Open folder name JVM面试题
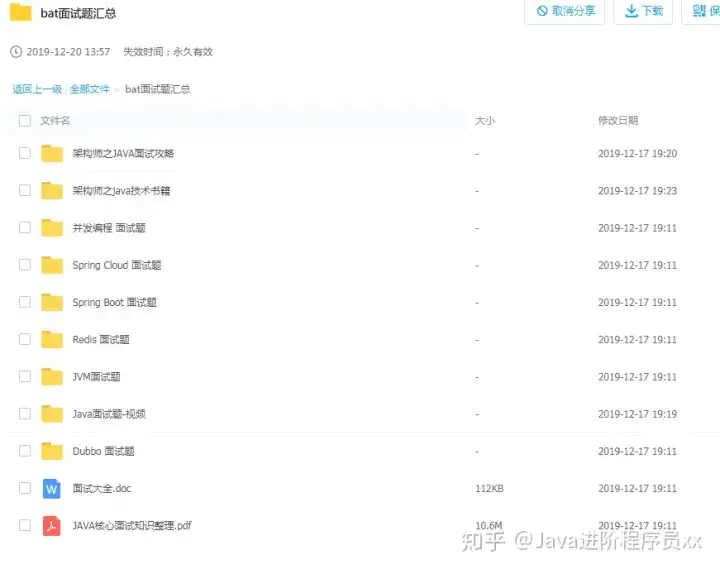Screen dimensions: 720x569 (x=96, y=377)
